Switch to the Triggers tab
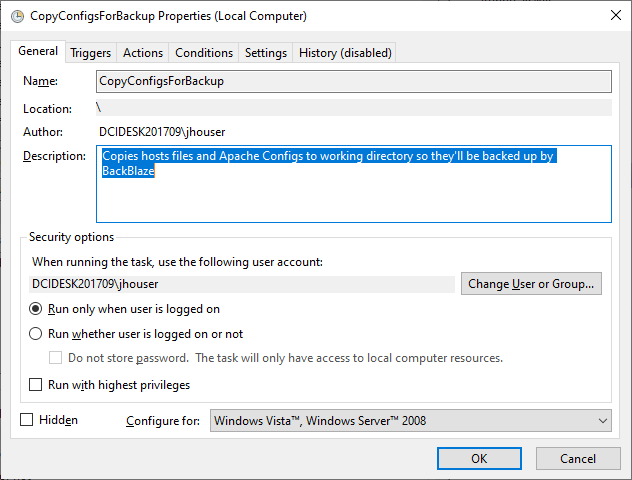The width and height of the screenshot is (632, 480). 91,53
